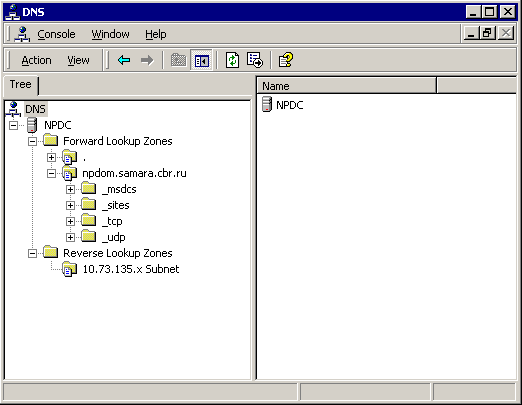
Task: Open the Action menu
Action: [36, 60]
